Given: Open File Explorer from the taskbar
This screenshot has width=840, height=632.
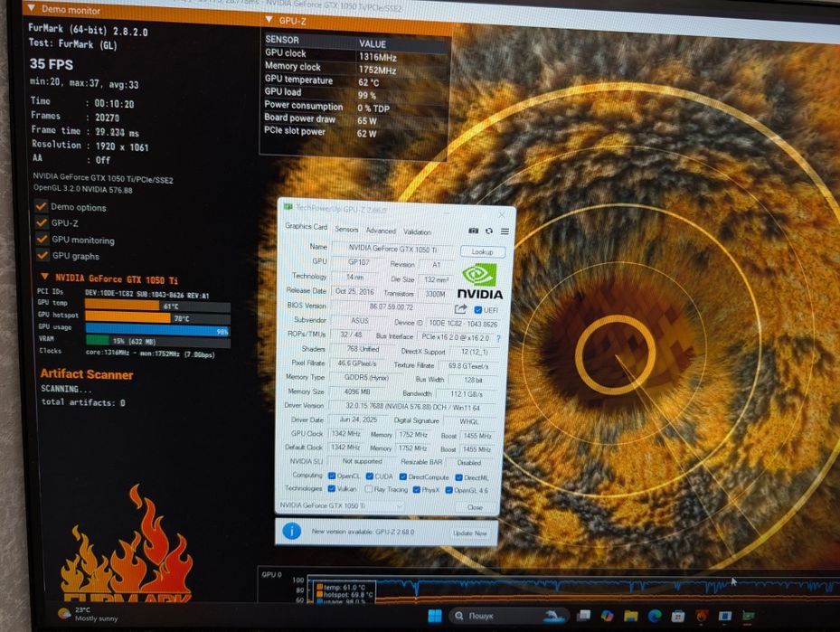Looking at the screenshot, I should [630, 616].
